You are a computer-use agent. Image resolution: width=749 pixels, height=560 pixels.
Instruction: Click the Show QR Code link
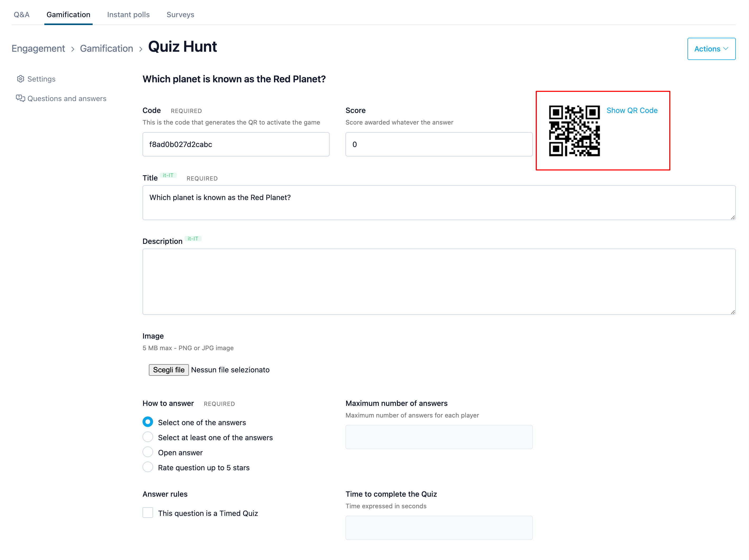632,110
